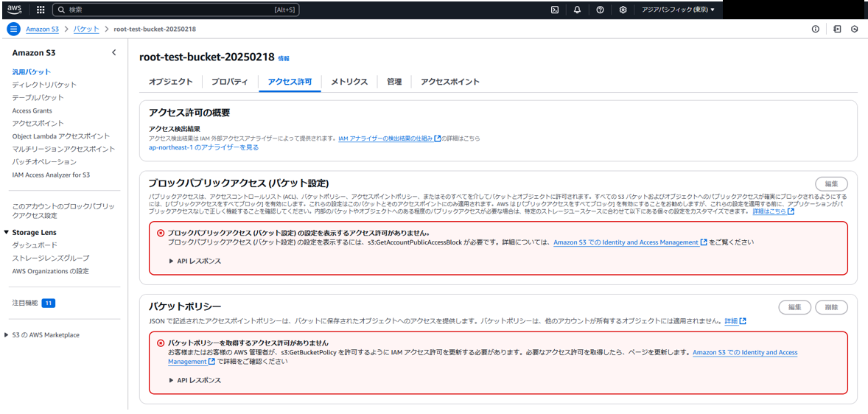Switch to the メトリクス tab
Viewport: 868px width, 414px height.
(x=349, y=81)
